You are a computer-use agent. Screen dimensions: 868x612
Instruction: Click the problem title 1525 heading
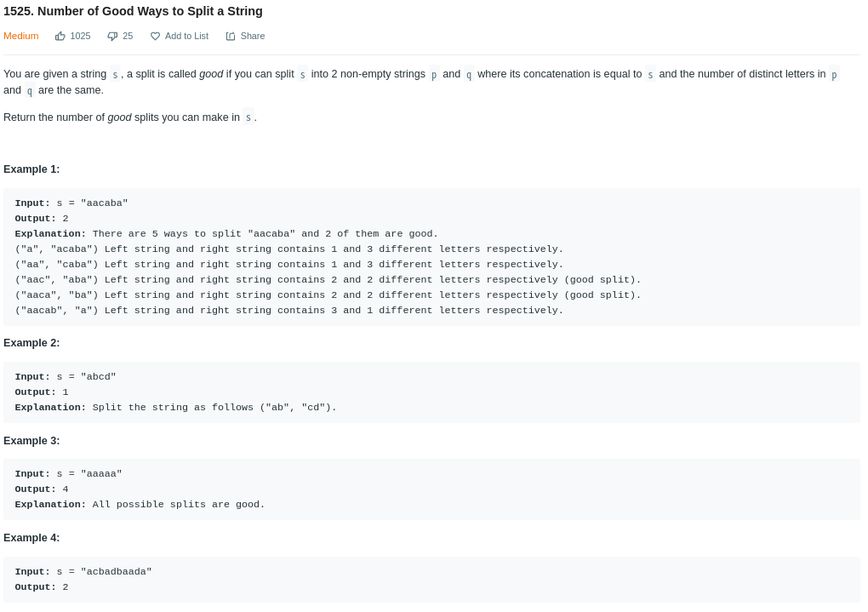coord(133,11)
